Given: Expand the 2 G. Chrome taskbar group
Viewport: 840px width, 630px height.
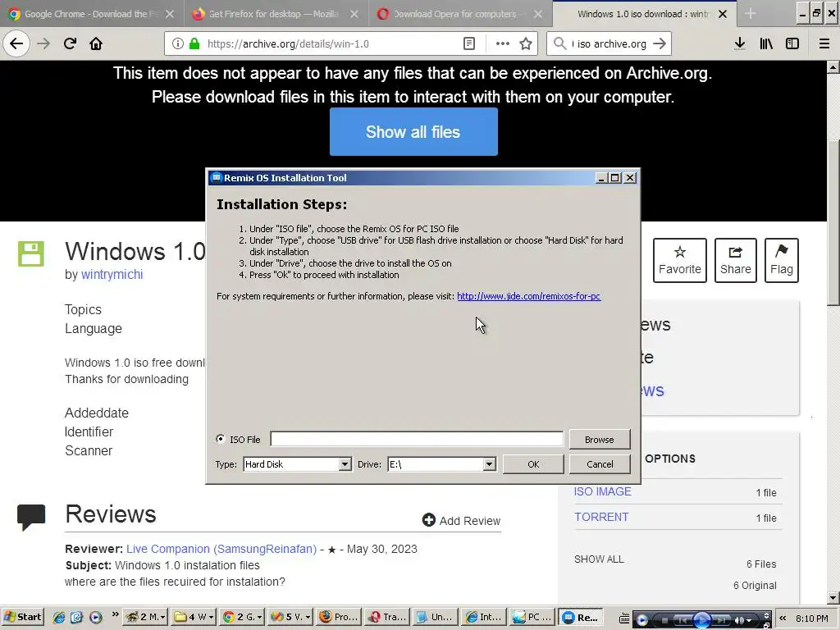Looking at the screenshot, I should [259, 618].
